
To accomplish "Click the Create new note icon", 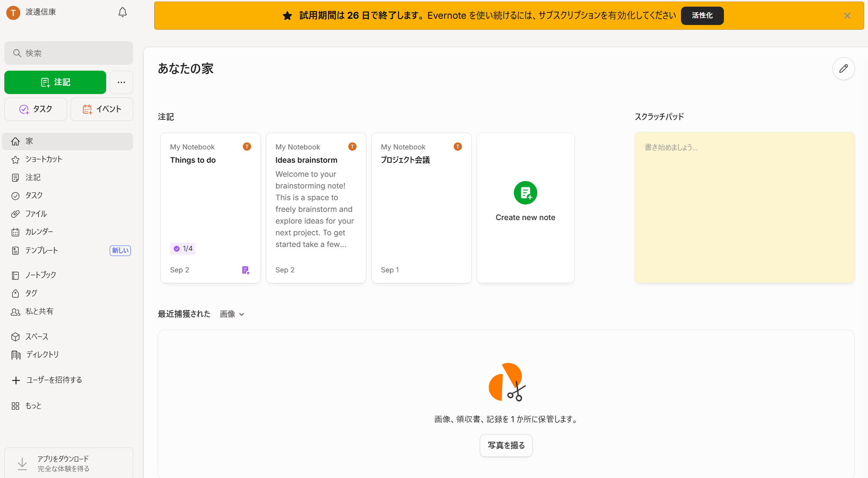I will point(525,193).
